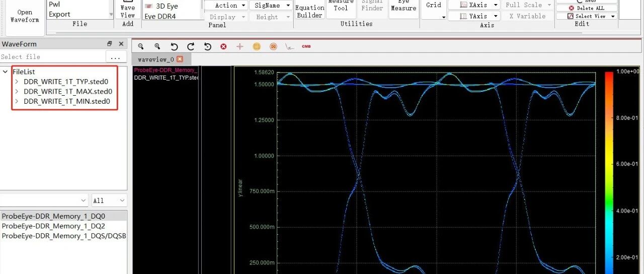
Task: Close the WaveForm side panel
Action: coord(121,44)
